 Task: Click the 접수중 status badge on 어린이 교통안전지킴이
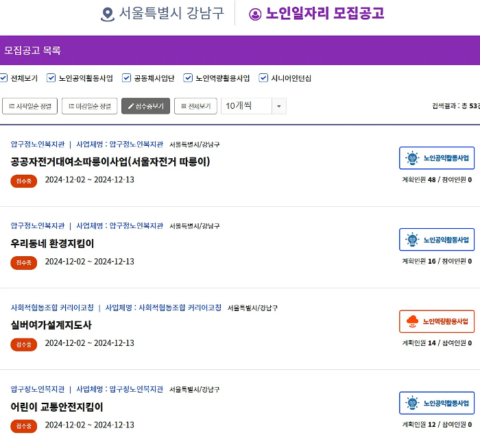[x=23, y=426]
